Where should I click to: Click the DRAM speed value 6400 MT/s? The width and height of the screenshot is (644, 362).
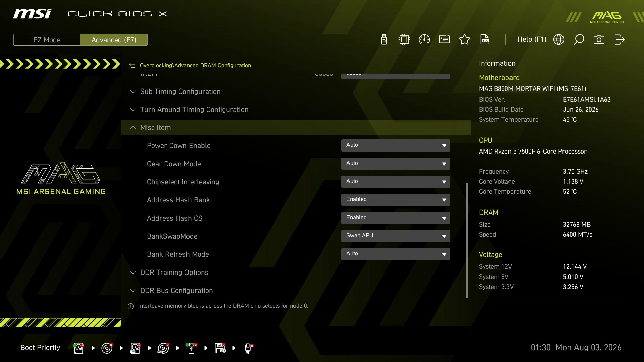pos(578,235)
